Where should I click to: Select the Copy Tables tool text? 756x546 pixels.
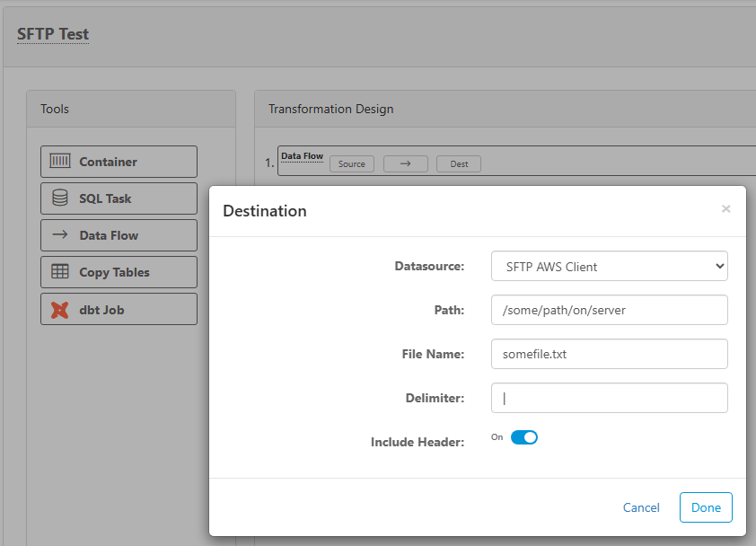[114, 272]
